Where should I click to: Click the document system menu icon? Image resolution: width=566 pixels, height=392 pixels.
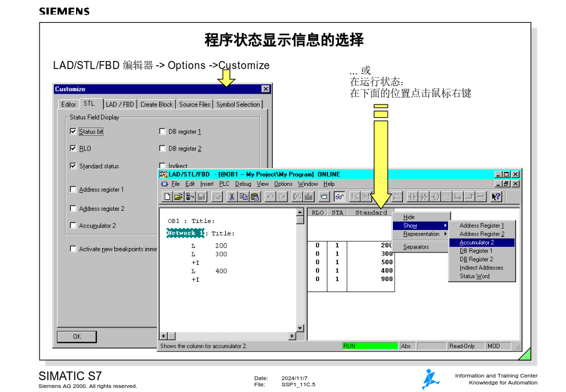(165, 184)
